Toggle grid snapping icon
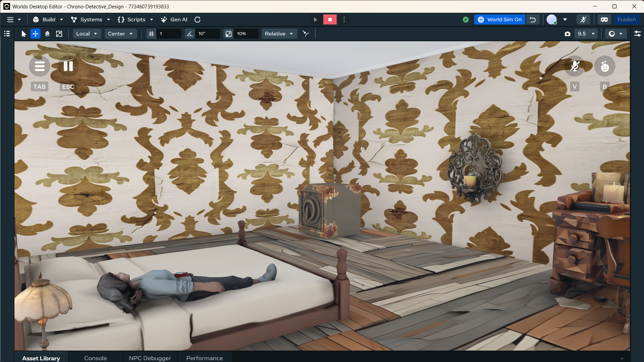The height and width of the screenshot is (362, 644). pos(152,34)
